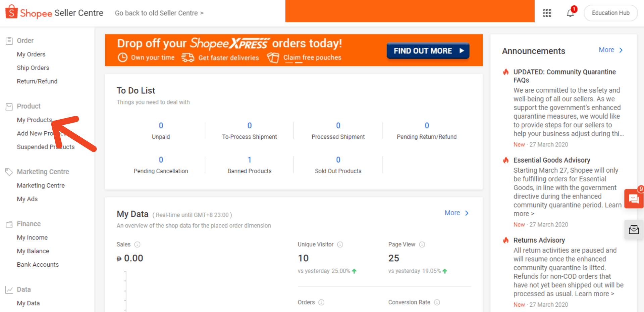Click the Finance wallet icon
This screenshot has height=312, width=644.
9,224
